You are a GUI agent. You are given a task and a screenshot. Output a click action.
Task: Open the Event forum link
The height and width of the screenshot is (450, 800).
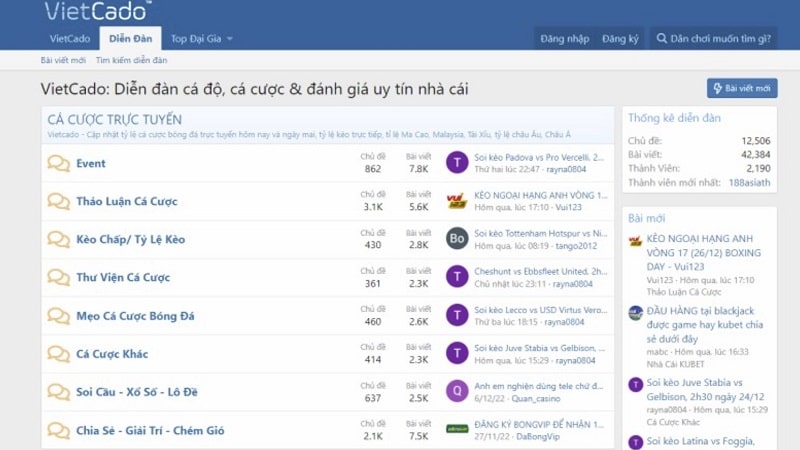click(91, 163)
